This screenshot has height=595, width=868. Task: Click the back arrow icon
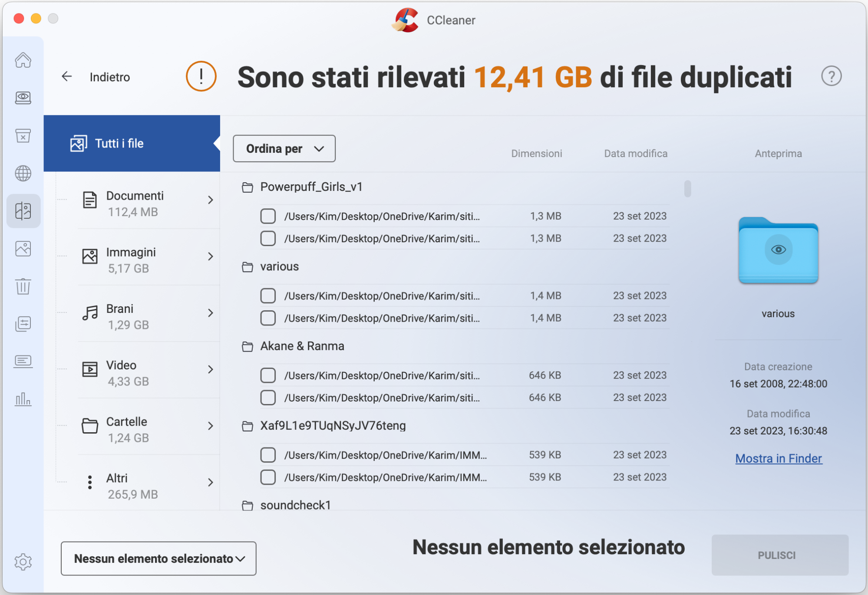[66, 77]
